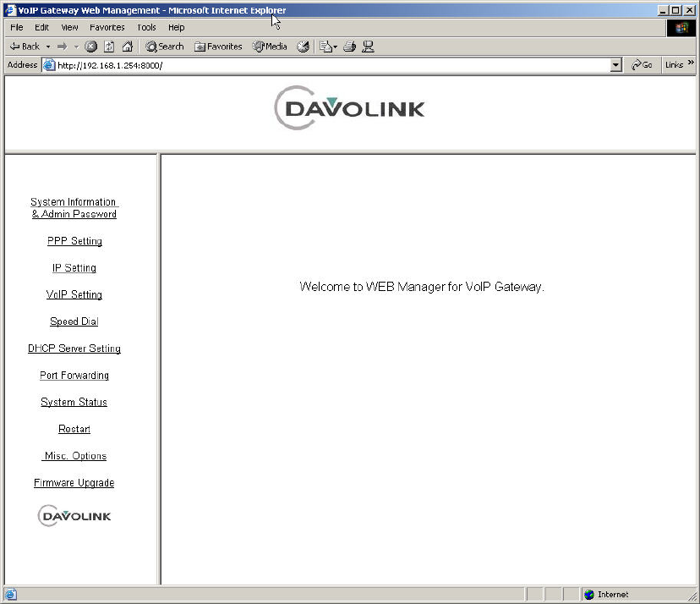The image size is (700, 604).
Task: Open the File menu
Action: click(17, 28)
